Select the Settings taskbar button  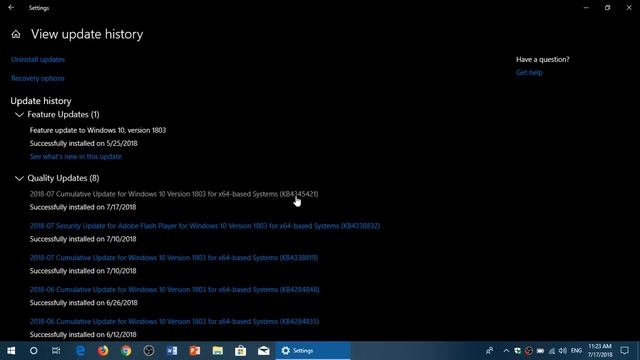click(313, 351)
